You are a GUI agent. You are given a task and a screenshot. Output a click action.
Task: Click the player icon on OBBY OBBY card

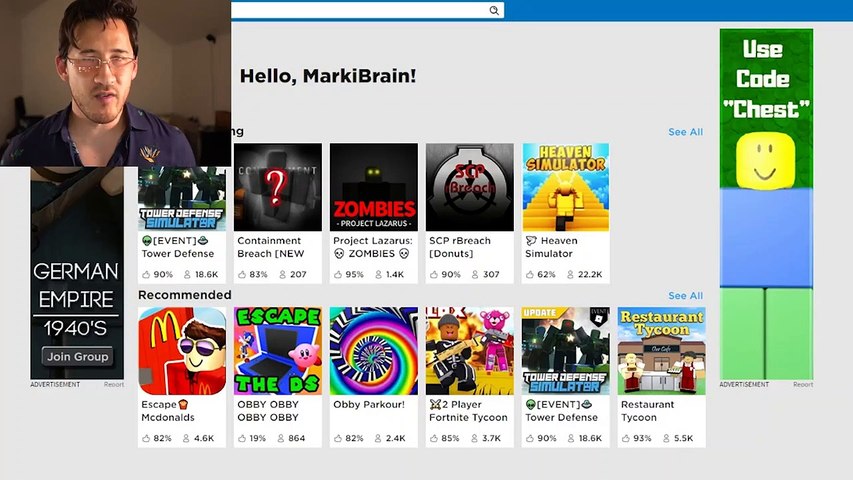click(281, 438)
